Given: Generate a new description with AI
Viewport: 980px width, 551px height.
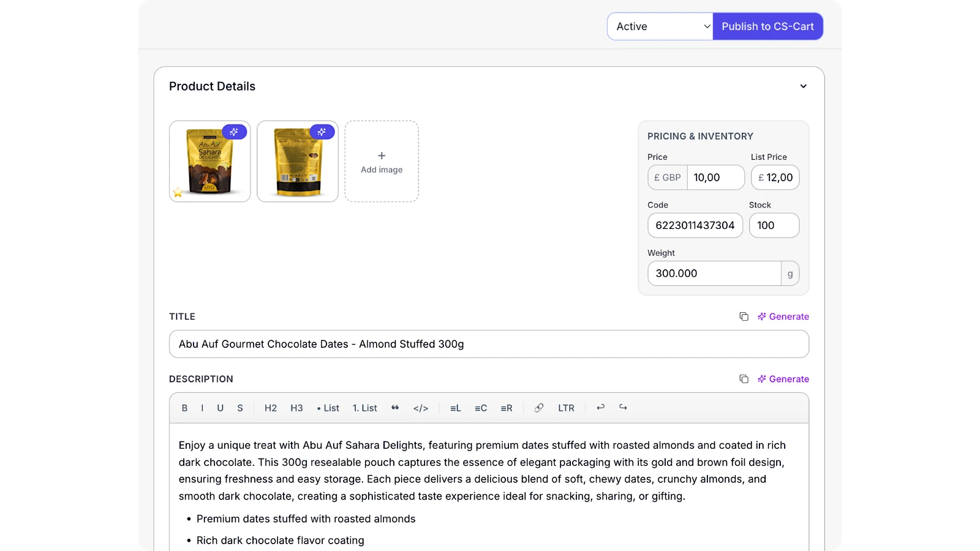Looking at the screenshot, I should pos(783,379).
